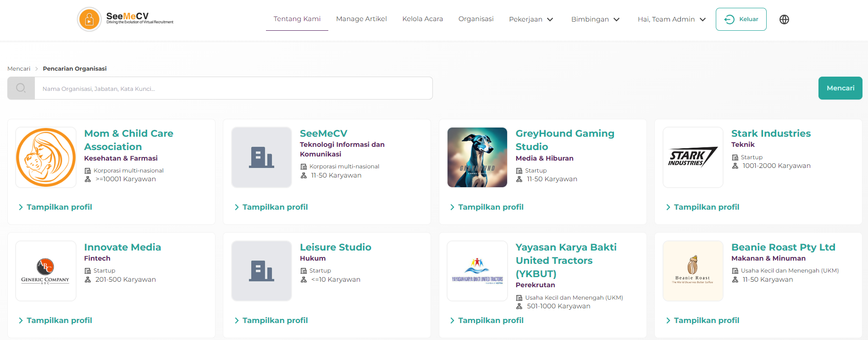Click Leisure Studio placeholder building logo
Image resolution: width=868 pixels, height=340 pixels.
tap(262, 271)
